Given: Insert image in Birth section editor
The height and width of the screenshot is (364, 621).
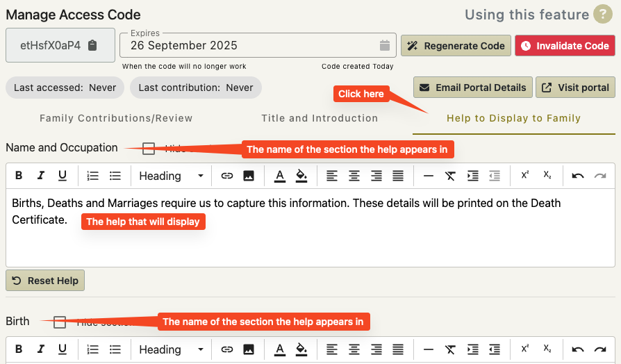Looking at the screenshot, I should [248, 349].
